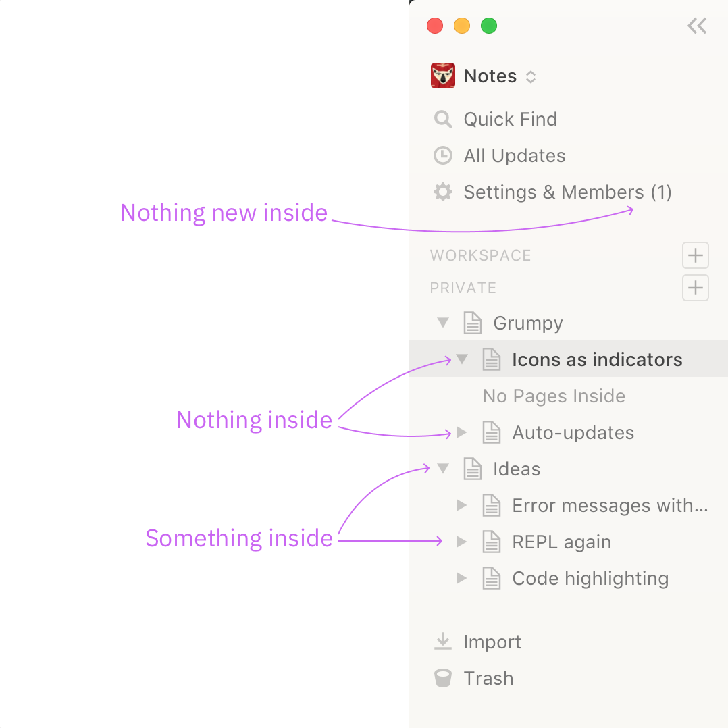This screenshot has width=728, height=728.
Task: Expand the Auto-updates page triangle
Action: click(461, 432)
